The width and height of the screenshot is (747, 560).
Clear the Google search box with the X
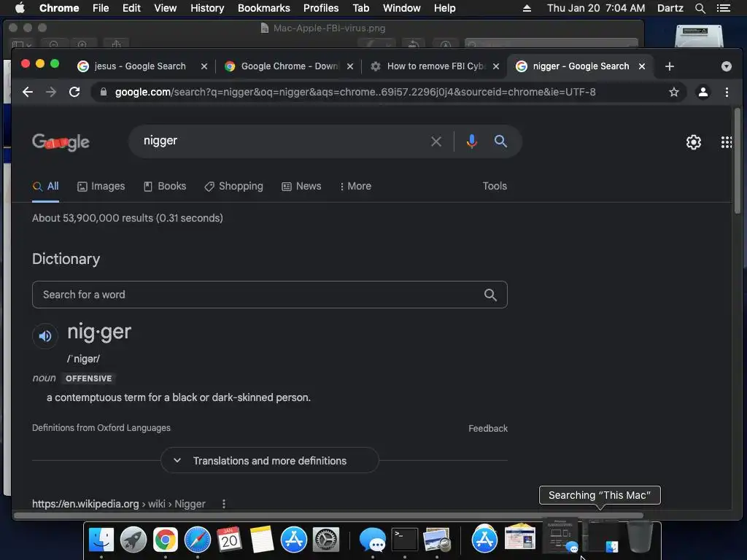[x=436, y=141]
